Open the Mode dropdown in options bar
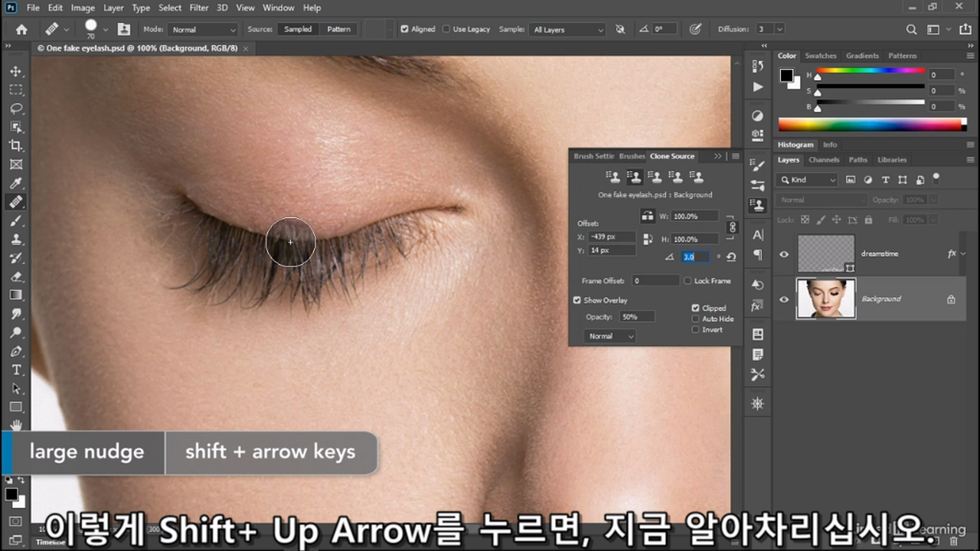This screenshot has width=980, height=551. point(203,29)
